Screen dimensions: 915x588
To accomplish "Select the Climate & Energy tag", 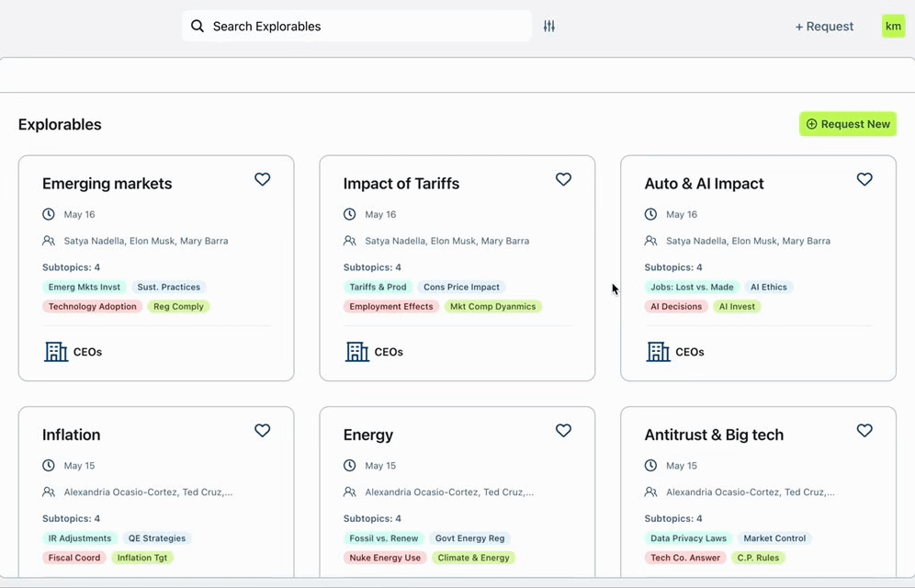I will pyautogui.click(x=474, y=558).
